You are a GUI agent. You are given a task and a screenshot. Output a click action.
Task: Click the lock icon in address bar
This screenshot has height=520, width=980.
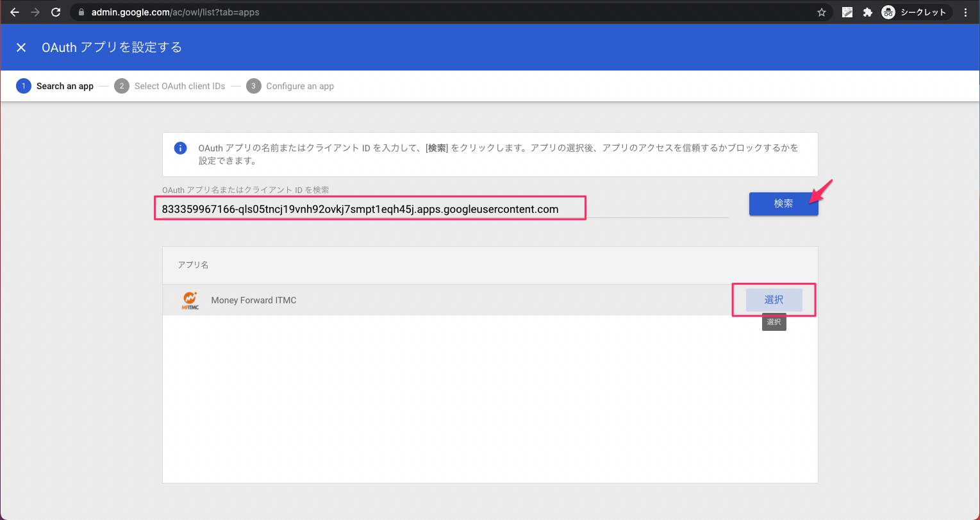[x=81, y=12]
